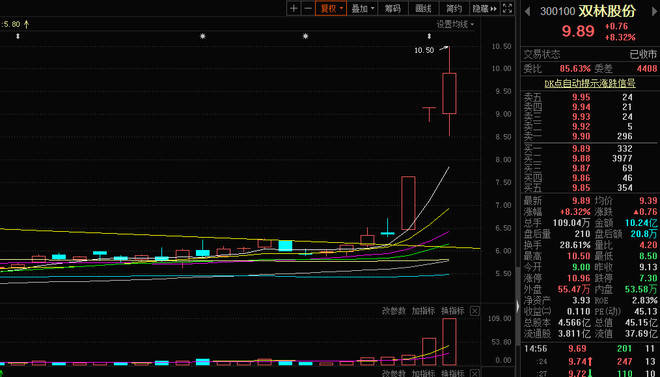Viewport: 660px width, 377px height.
Task: Click the 均价 9.39 value
Action: pos(648,201)
